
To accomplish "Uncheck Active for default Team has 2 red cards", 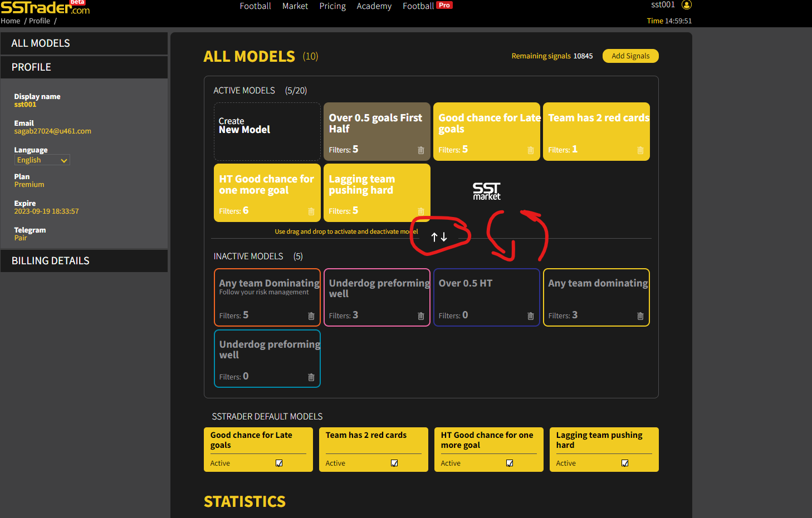I will tap(394, 463).
